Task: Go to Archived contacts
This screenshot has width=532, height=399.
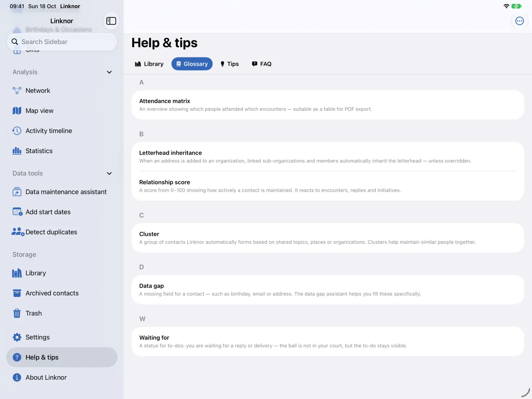Action: pos(62,293)
